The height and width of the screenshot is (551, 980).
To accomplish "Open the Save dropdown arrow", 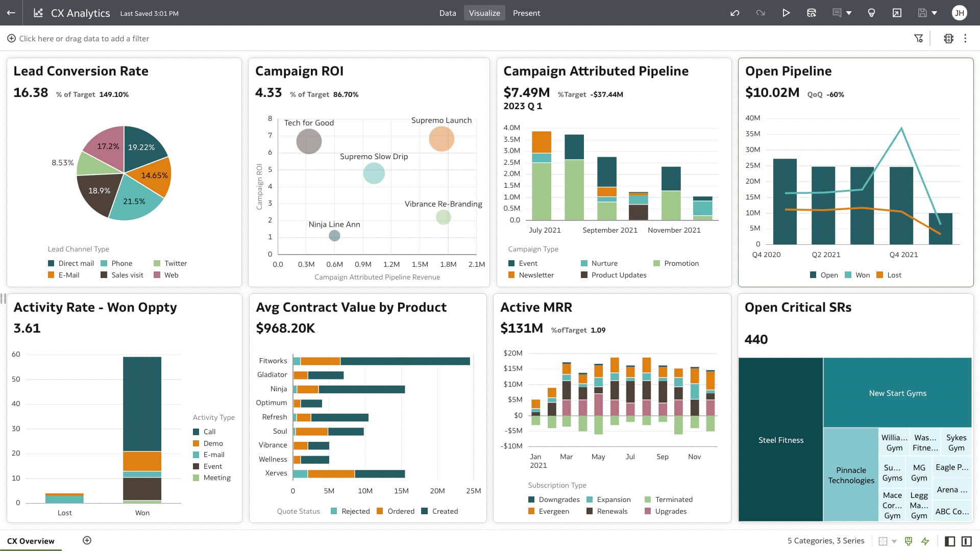I will [935, 13].
